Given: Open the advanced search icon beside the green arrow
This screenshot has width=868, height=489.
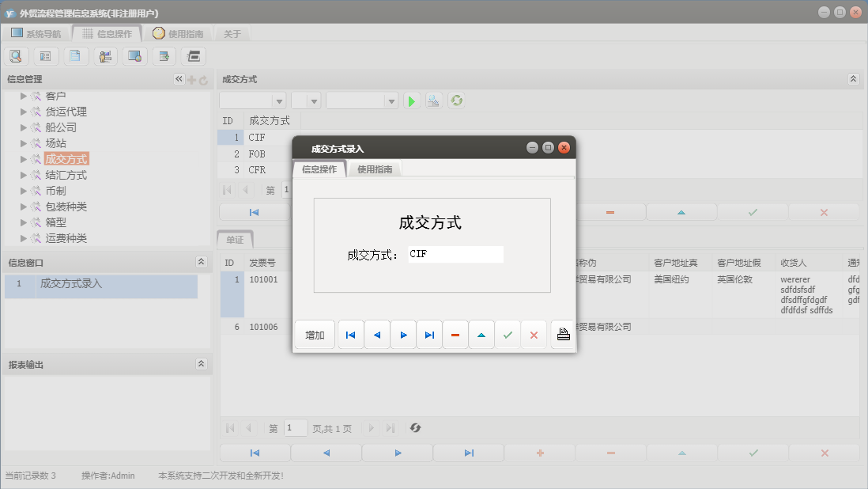Looking at the screenshot, I should pos(433,100).
